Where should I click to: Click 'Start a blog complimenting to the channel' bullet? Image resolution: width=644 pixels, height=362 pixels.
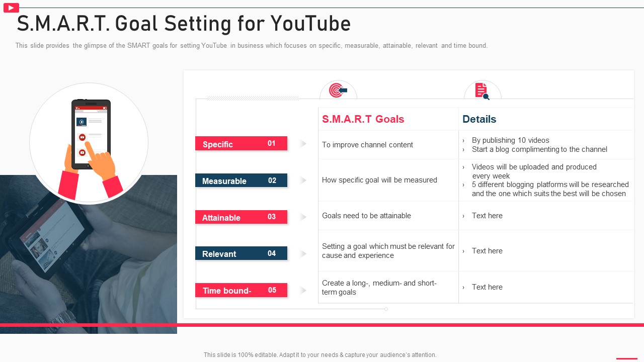point(539,149)
